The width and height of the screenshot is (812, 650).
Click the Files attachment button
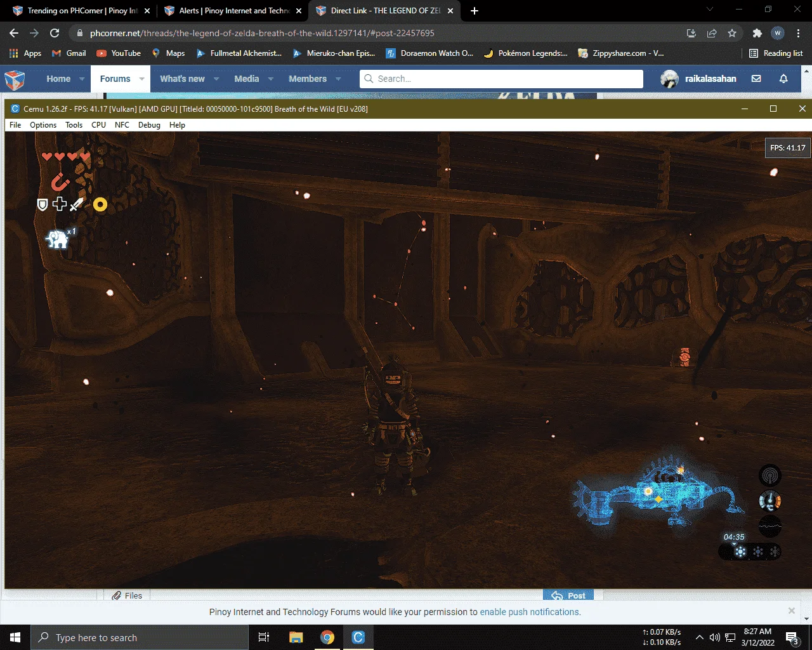pyautogui.click(x=127, y=595)
